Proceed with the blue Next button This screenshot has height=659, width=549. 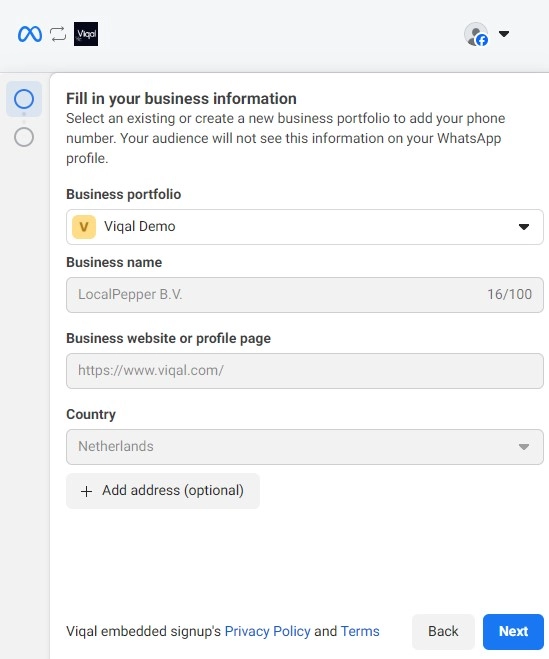pyautogui.click(x=513, y=632)
